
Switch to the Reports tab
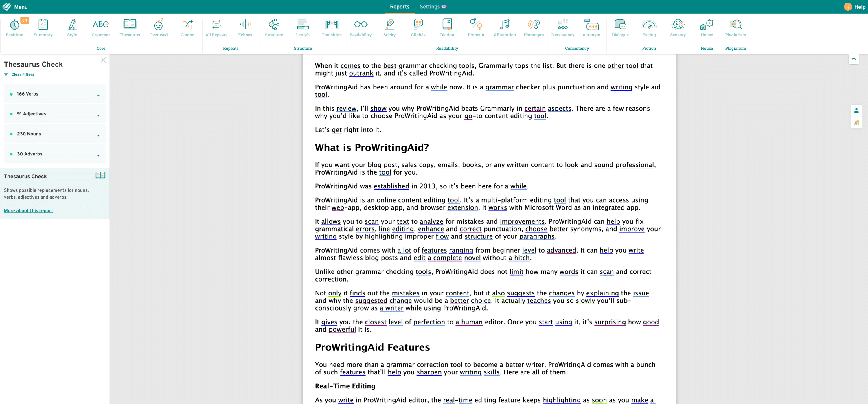tap(400, 7)
